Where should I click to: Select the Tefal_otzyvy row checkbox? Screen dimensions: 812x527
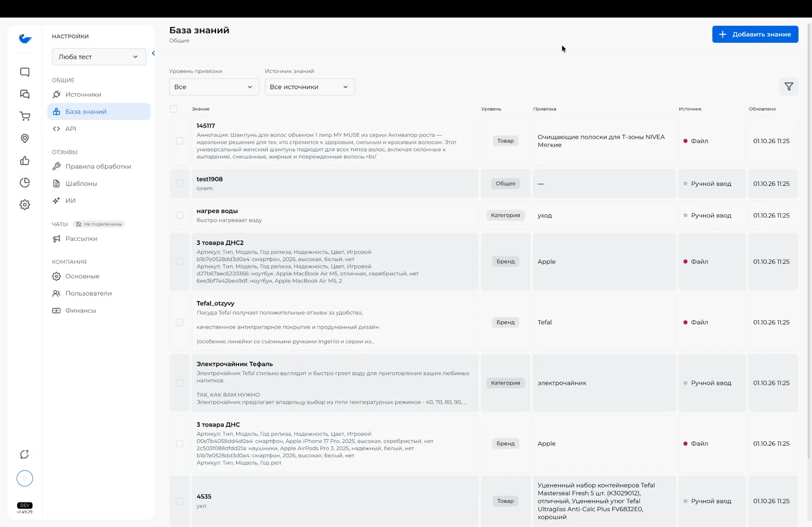[x=179, y=322]
